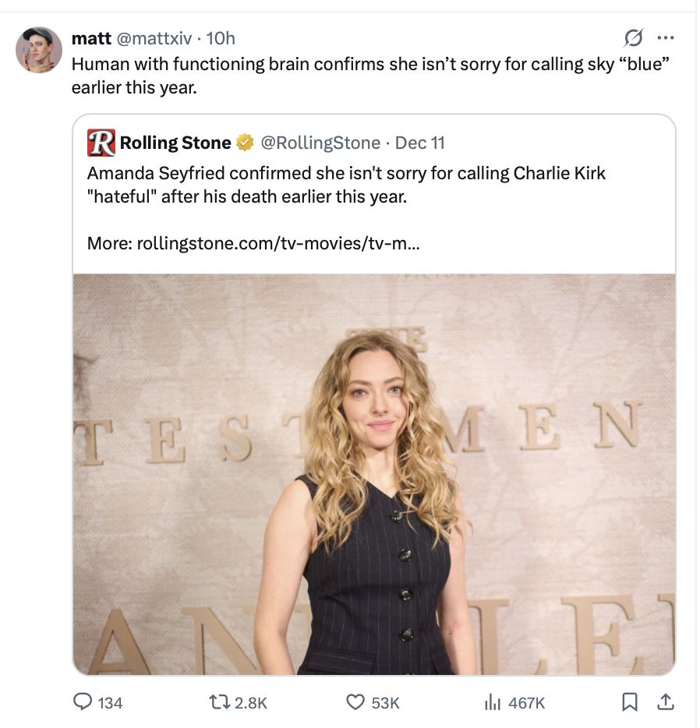Click the reply speech bubble icon
The height and width of the screenshot is (728, 700).
83,702
